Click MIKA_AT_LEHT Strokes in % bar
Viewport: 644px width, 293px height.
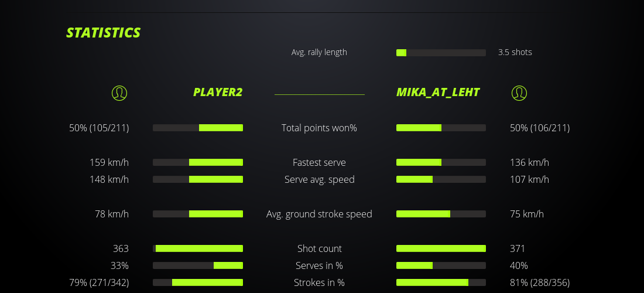(441, 282)
